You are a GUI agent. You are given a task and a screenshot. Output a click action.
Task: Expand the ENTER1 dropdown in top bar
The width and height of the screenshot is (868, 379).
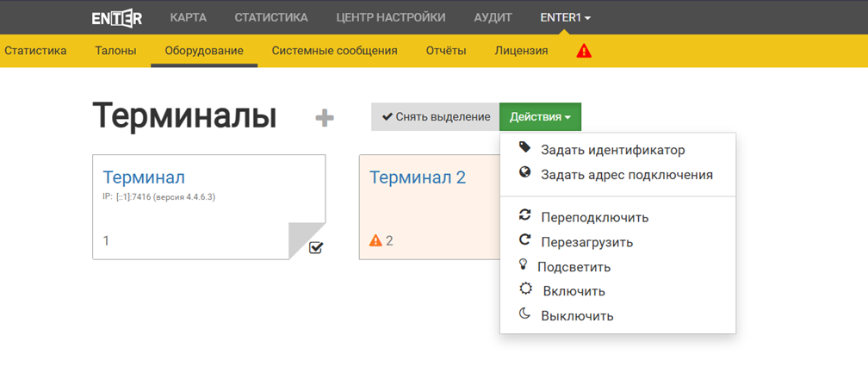pos(565,17)
